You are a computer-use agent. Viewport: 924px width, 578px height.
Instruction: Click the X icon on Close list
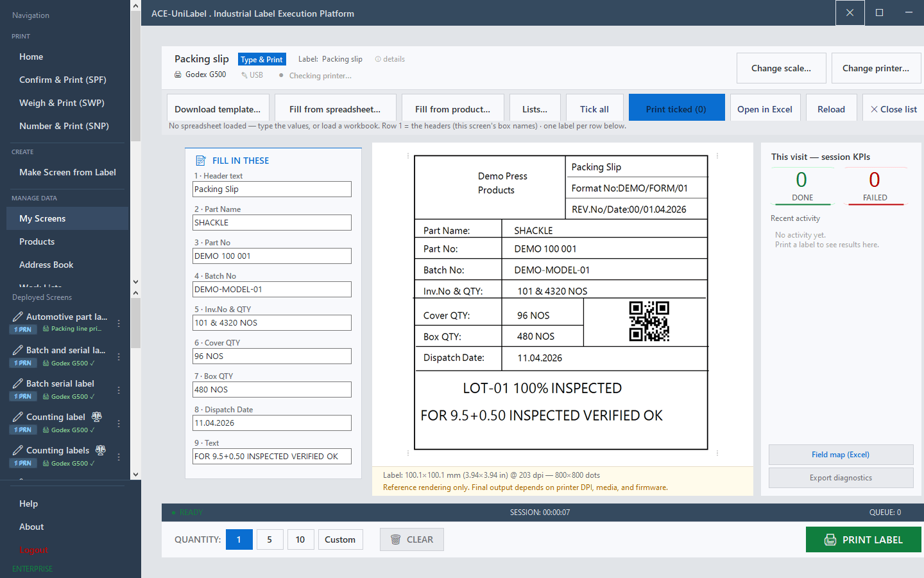pos(874,109)
